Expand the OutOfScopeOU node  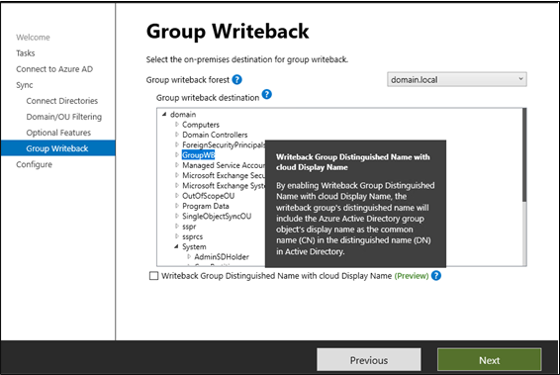tap(177, 196)
